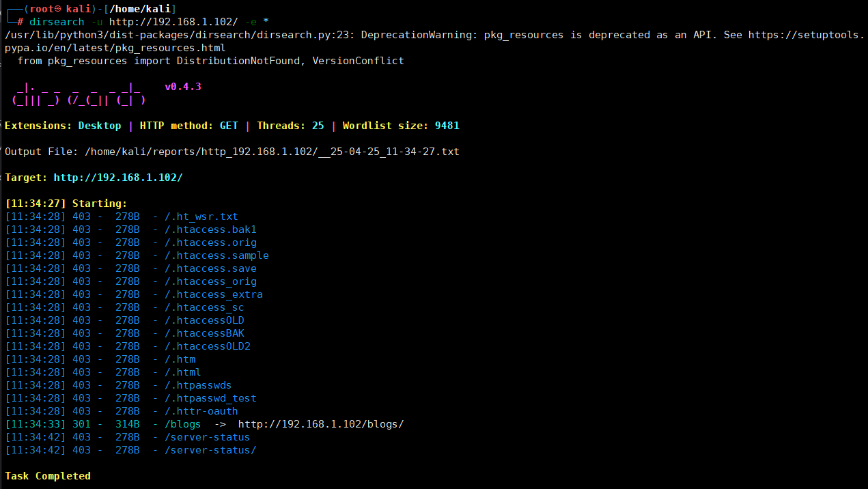Click the Target URL http://192.168.1.102/
The height and width of the screenshot is (489, 868).
click(x=118, y=178)
